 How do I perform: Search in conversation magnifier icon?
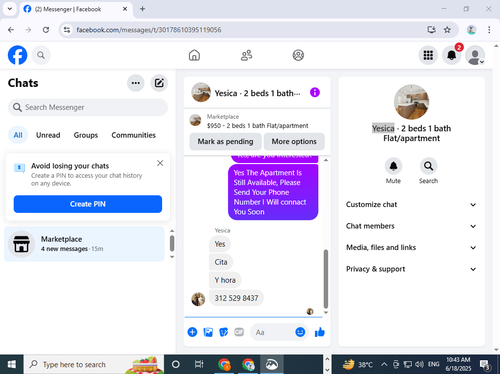[428, 166]
